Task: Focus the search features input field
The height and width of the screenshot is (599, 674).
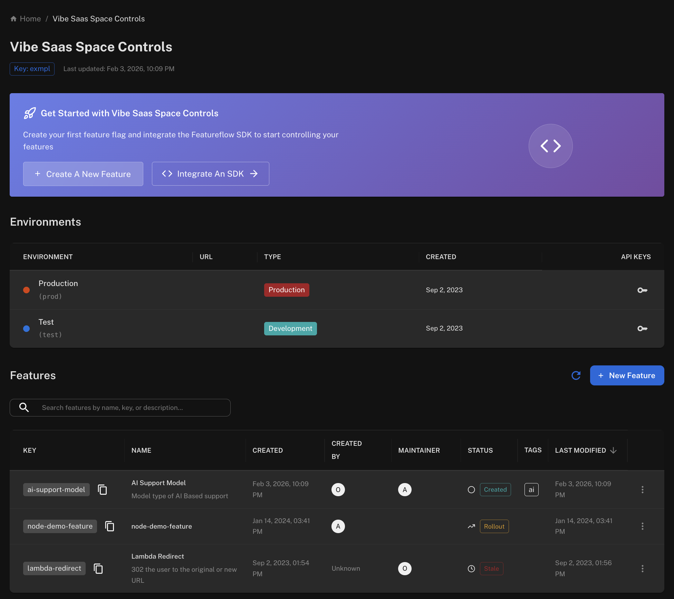Action: (x=130, y=408)
